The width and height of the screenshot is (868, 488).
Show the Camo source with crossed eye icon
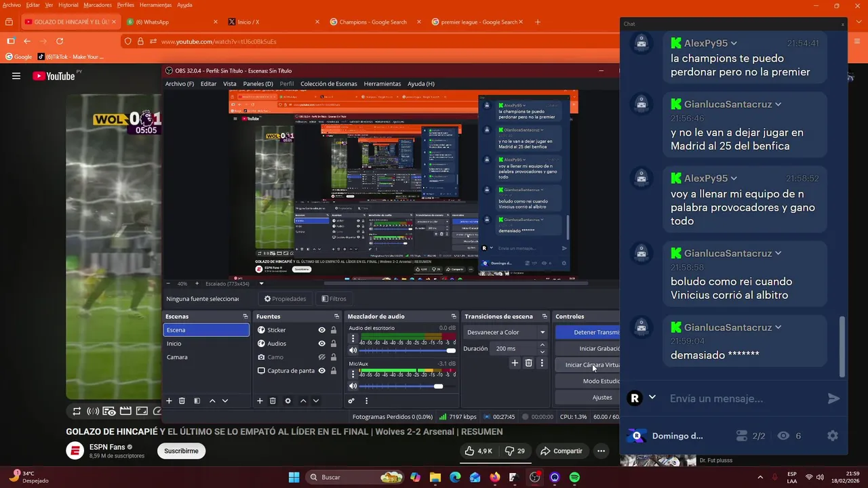pos(322,357)
